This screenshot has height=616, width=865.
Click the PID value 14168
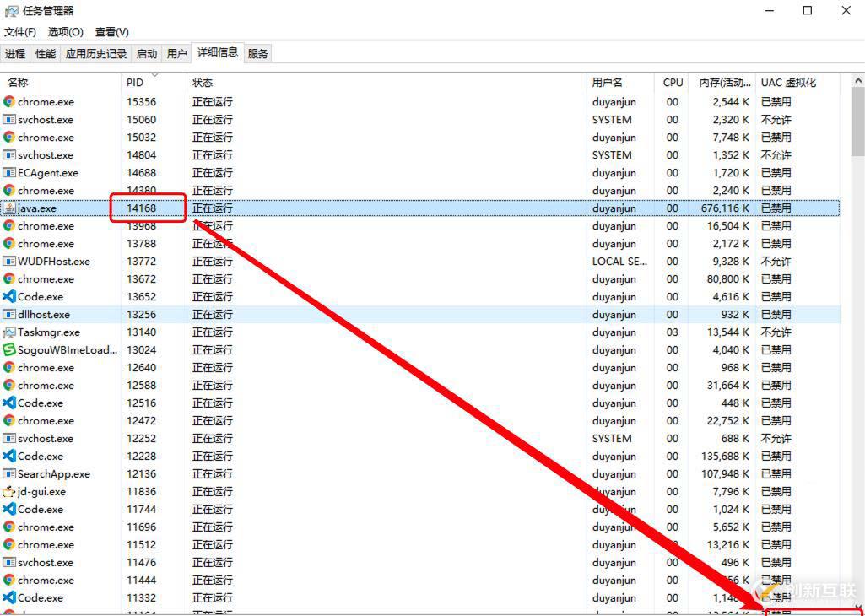tap(142, 208)
